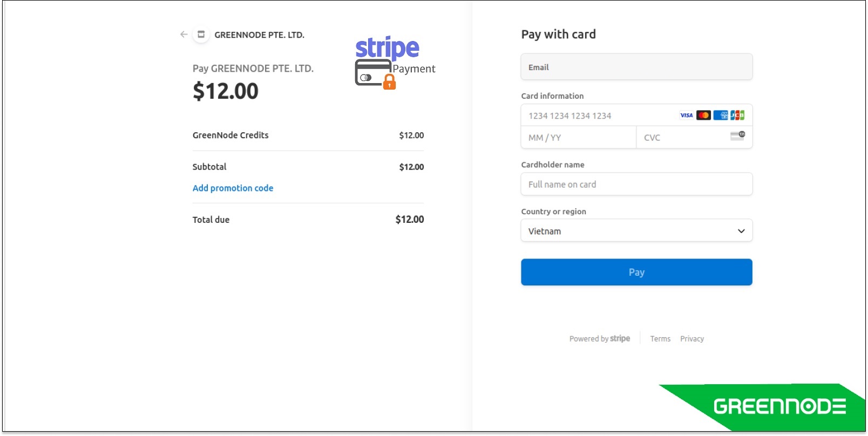868x436 pixels.
Task: Click the American Express logo
Action: pos(721,115)
